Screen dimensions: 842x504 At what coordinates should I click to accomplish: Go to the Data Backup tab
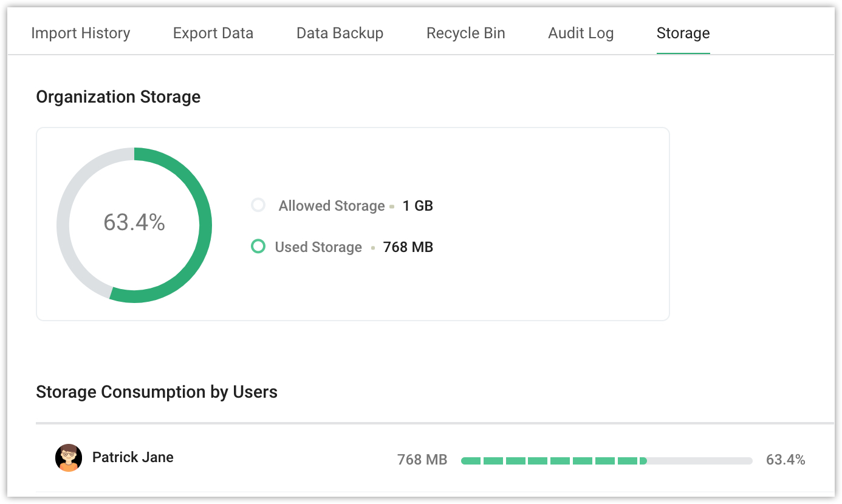340,33
